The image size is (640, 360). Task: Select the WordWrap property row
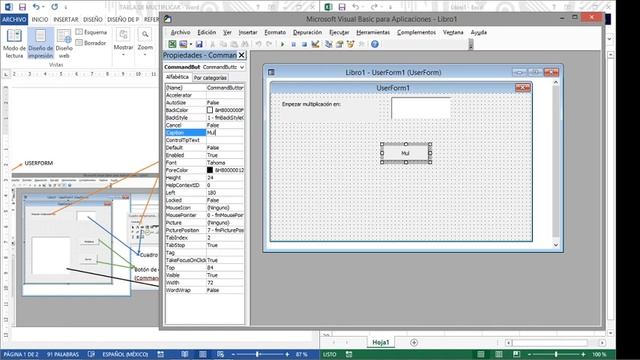tap(204, 290)
